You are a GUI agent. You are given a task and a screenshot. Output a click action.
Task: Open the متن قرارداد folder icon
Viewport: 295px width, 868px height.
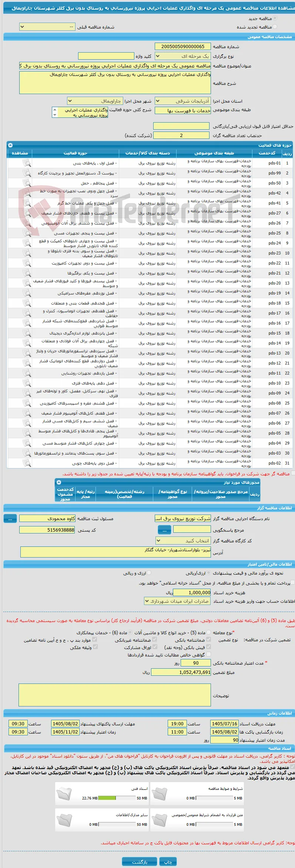[x=159, y=820]
